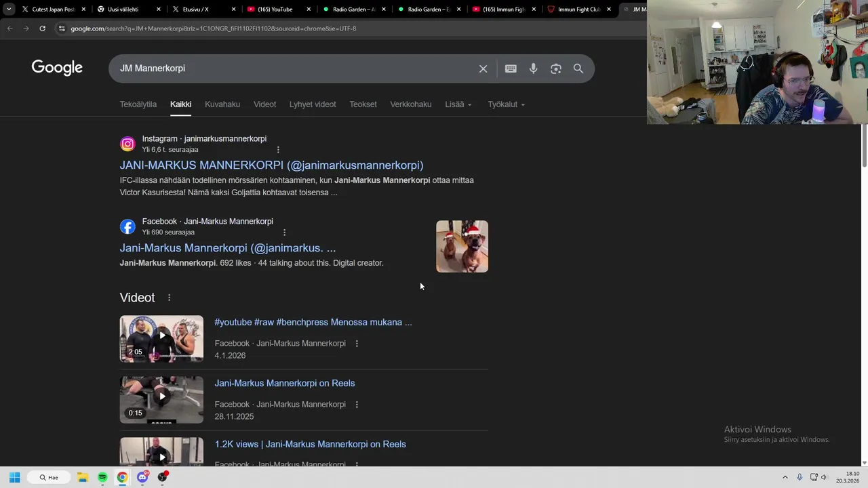Play the 0:15 Reels video thumbnail
Image resolution: width=868 pixels, height=488 pixels.
(161, 400)
